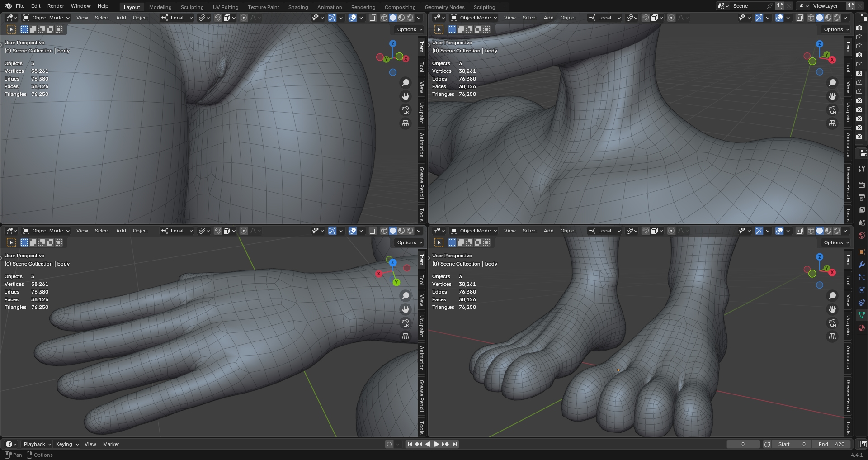The width and height of the screenshot is (868, 460).
Task: Toggle camera view icon in top-right viewport
Action: click(832, 110)
